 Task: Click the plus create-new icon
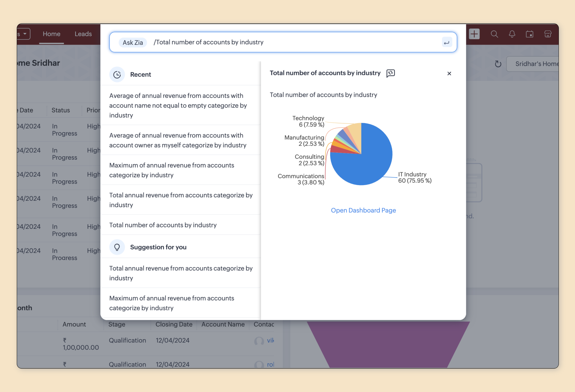coord(474,34)
